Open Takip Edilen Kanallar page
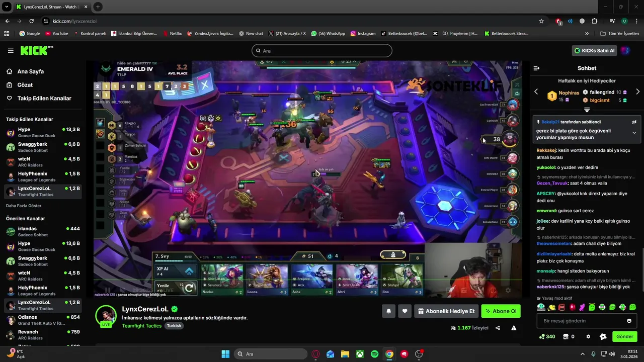 (x=44, y=99)
